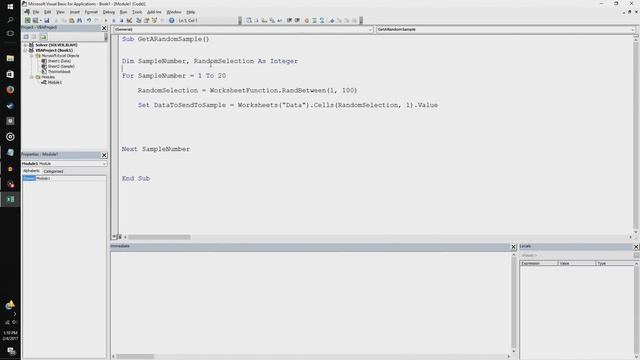Open Microsoft Store from taskbar

(10, 74)
